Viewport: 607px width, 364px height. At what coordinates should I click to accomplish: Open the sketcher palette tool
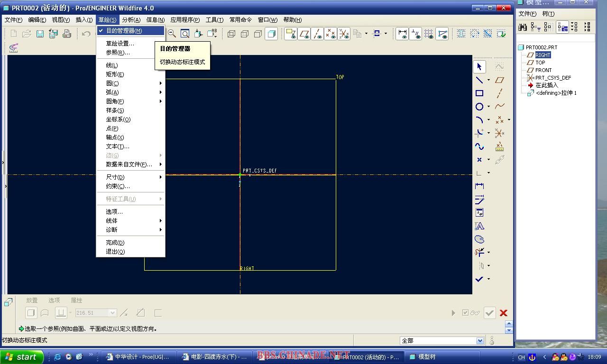coord(479,239)
